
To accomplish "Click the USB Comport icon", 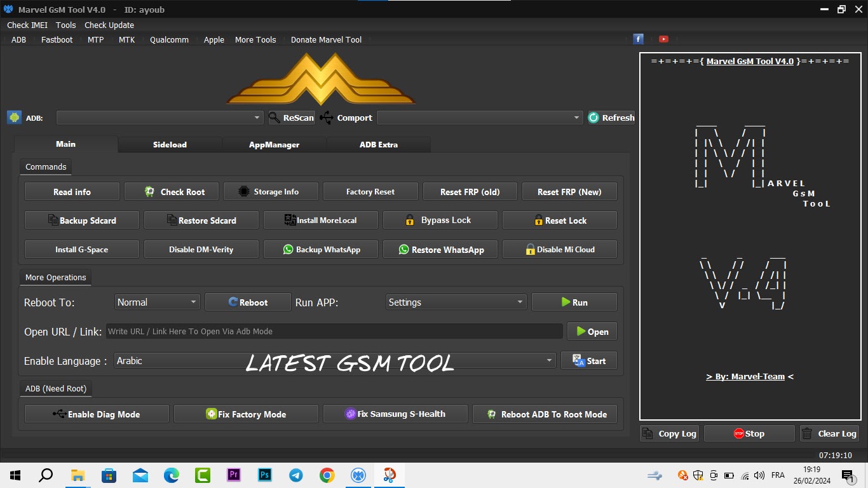I will pos(326,118).
